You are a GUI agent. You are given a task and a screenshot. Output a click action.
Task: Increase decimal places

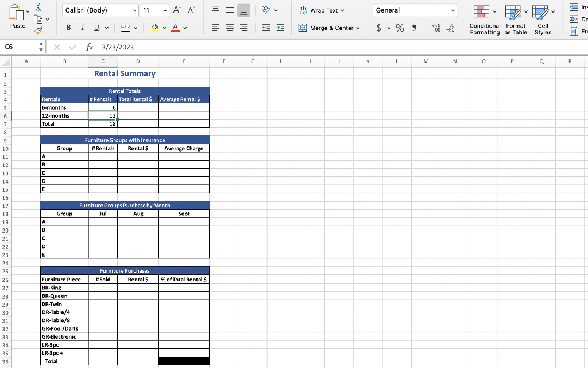tap(436, 28)
